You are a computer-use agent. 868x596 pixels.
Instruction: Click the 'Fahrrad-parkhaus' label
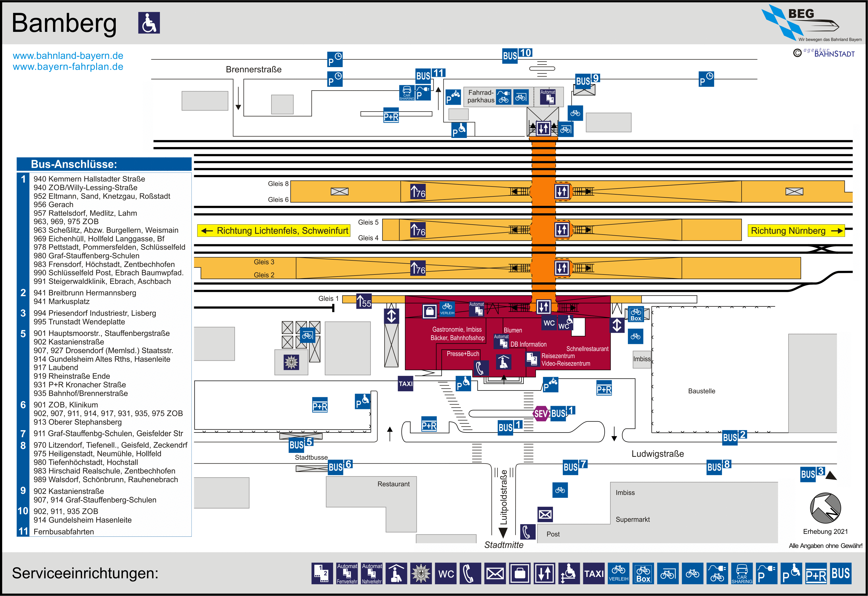click(481, 96)
